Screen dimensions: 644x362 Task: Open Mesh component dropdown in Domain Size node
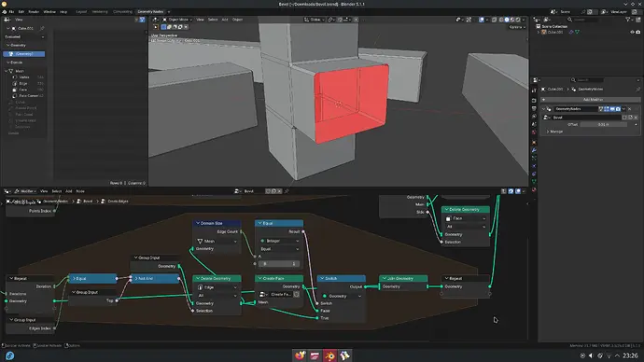tap(217, 242)
